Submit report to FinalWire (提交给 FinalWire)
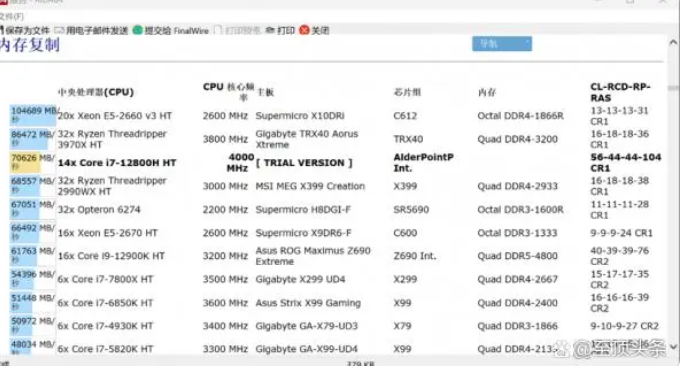Viewport: 680px width, 366px height. pos(171,30)
